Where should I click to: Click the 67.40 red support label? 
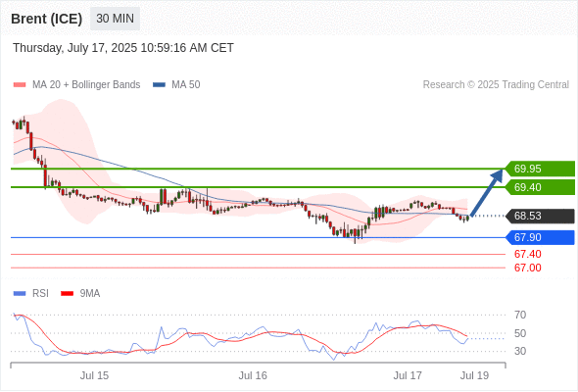527,254
